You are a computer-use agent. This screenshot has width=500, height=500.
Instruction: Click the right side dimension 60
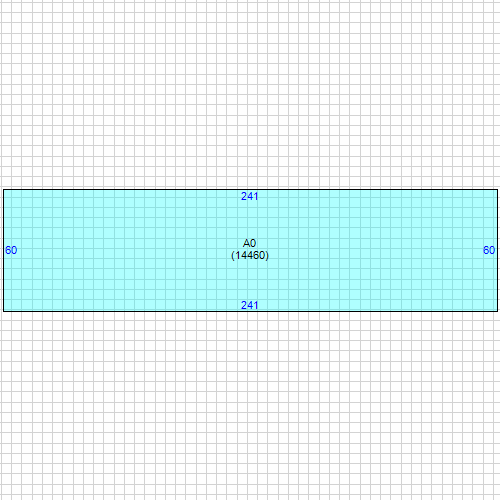click(489, 250)
